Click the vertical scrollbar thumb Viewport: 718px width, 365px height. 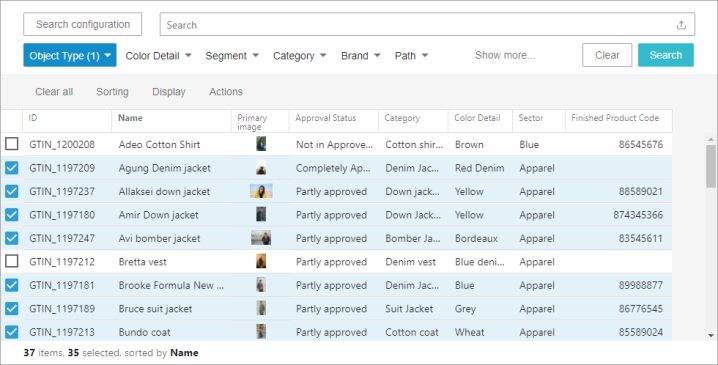(711, 166)
